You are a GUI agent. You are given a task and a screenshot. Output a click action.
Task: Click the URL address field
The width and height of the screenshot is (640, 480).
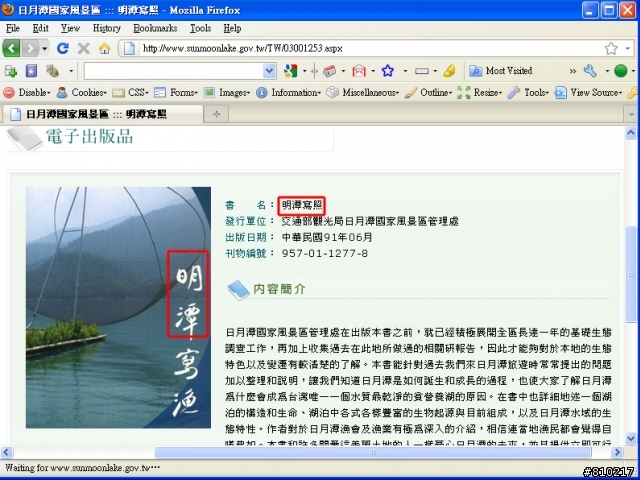367,49
